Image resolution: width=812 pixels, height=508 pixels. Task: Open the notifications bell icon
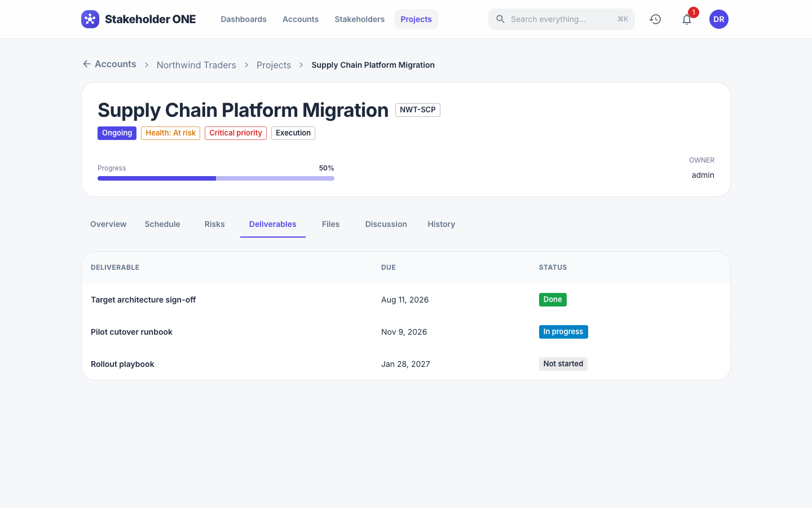coord(687,19)
